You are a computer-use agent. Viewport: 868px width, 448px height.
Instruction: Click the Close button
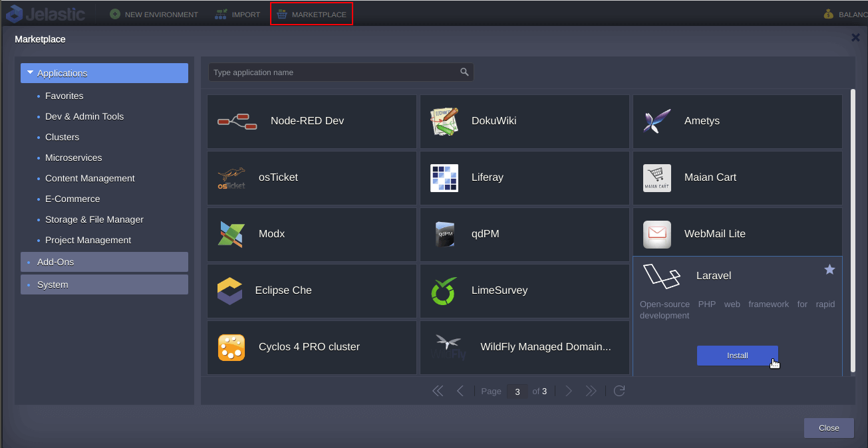tap(829, 428)
